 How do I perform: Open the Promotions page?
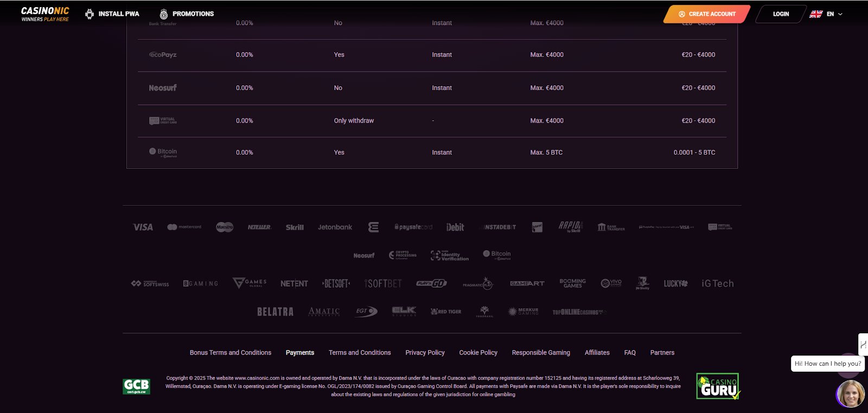point(187,14)
